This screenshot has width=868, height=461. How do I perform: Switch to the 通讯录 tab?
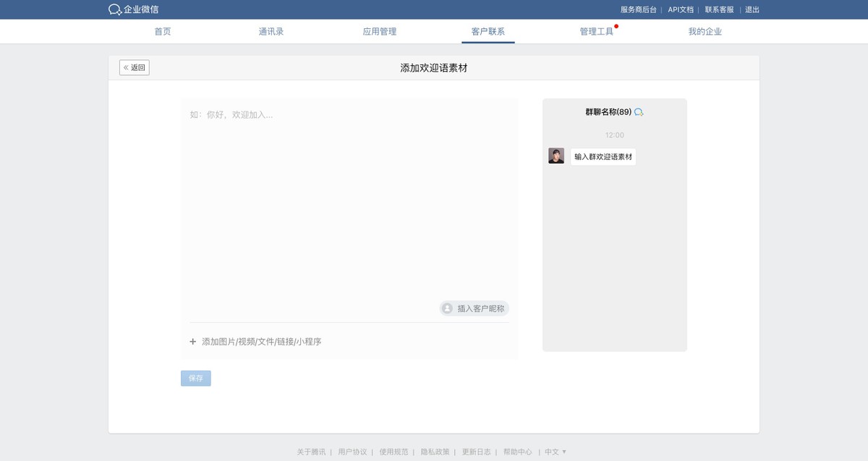point(271,31)
